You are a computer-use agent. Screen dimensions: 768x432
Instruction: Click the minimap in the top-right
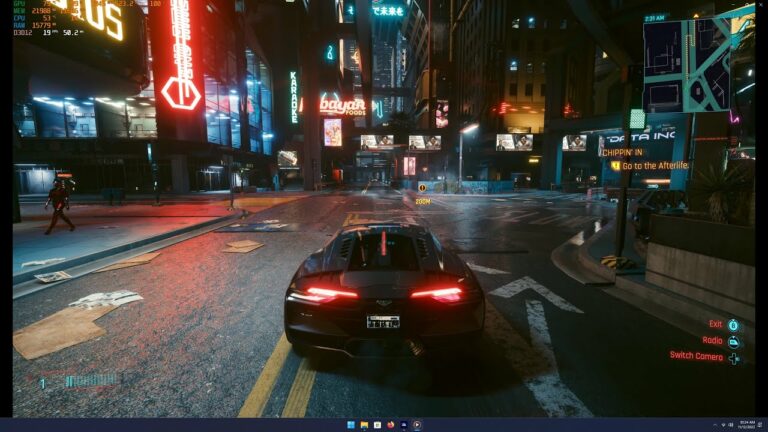tap(687, 67)
